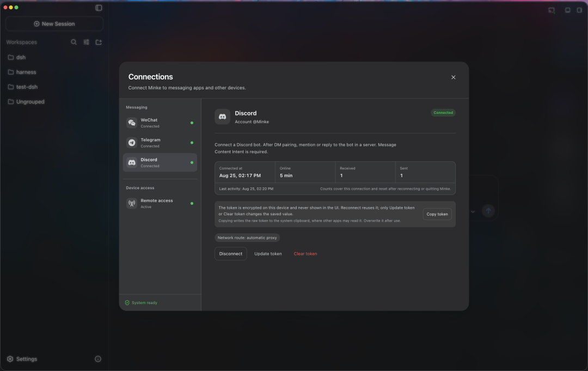Toggle the left sidebar panel icon
This screenshot has height=371, width=588.
(99, 8)
